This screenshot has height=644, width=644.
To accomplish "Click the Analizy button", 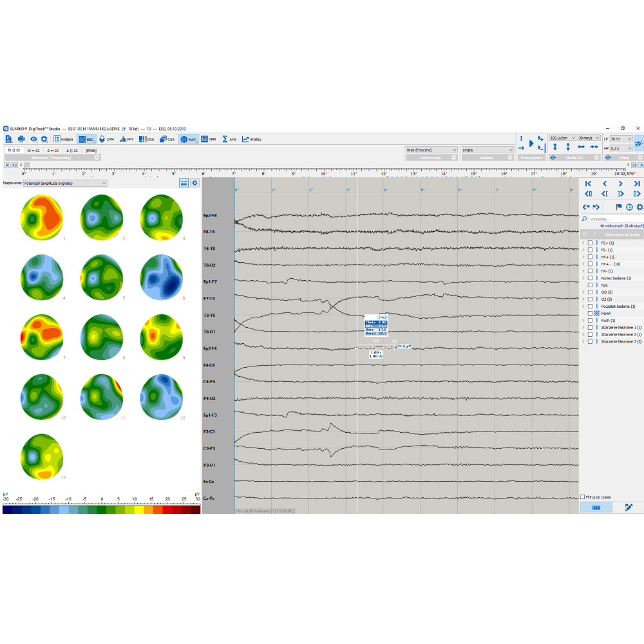I will click(x=252, y=139).
